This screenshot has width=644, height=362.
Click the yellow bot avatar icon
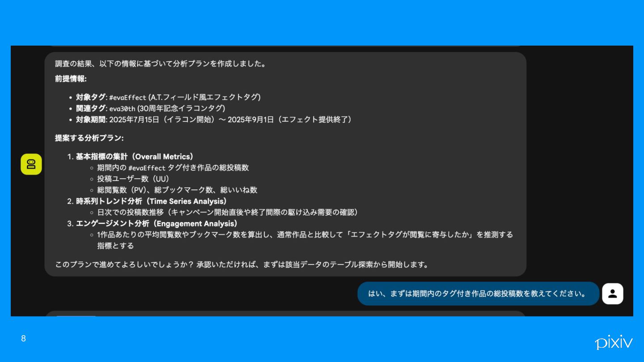point(31,164)
